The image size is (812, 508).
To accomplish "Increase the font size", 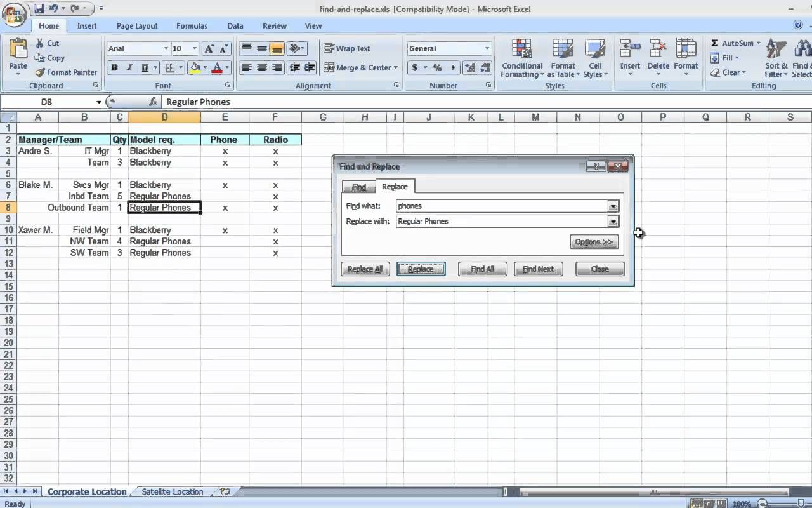I will pyautogui.click(x=209, y=49).
